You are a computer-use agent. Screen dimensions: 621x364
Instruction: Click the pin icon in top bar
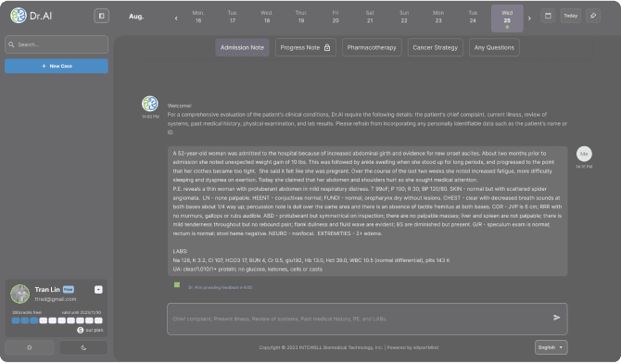point(593,16)
